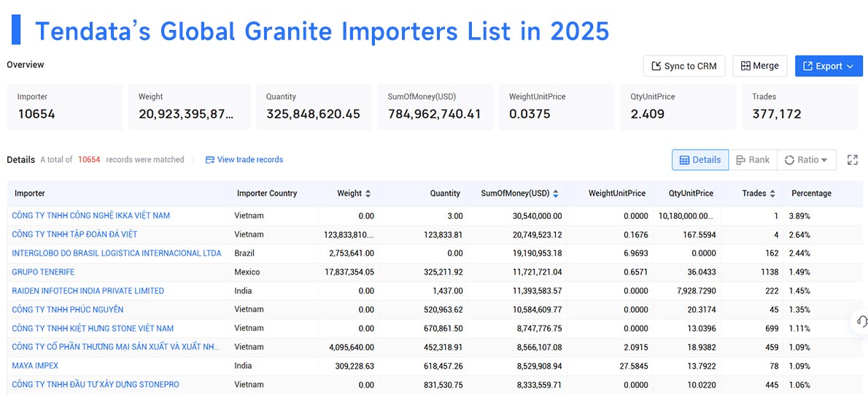
Task: Click the Sync to CRM button
Action: [x=683, y=66]
